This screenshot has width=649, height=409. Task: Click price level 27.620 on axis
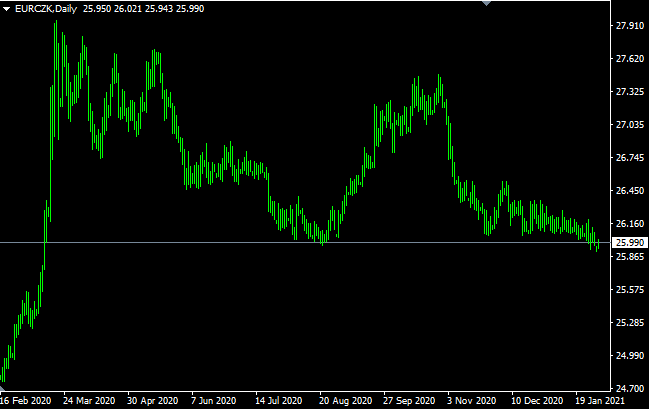[x=630, y=59]
